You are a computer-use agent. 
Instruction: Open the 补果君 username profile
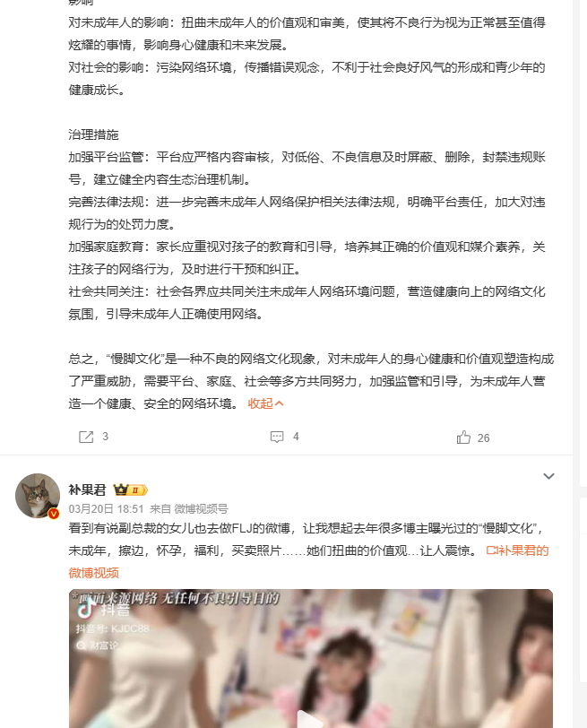[x=87, y=490]
